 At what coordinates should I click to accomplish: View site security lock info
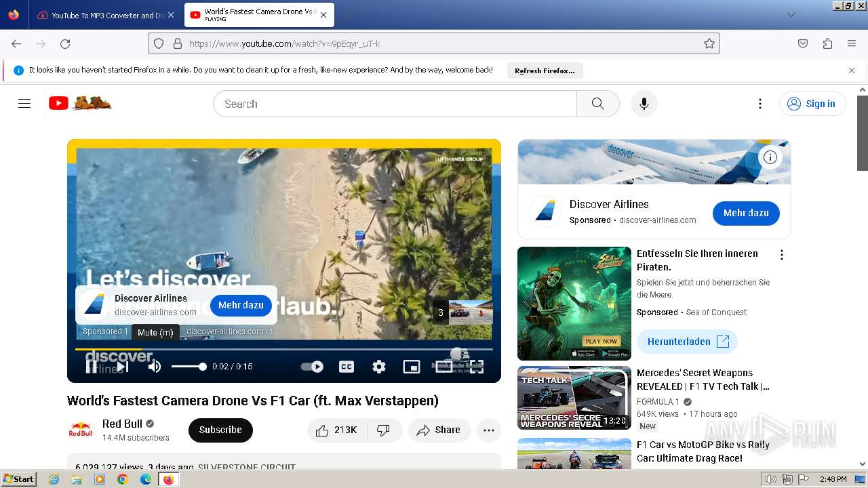pyautogui.click(x=178, y=43)
